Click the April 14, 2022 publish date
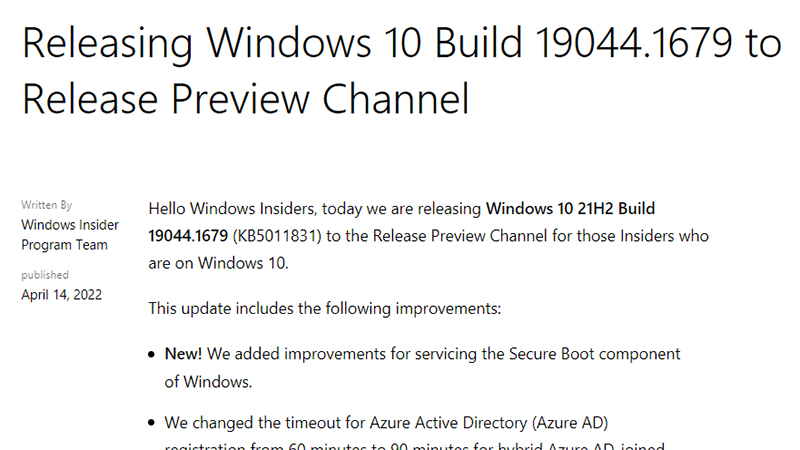The width and height of the screenshot is (800, 450). [61, 294]
